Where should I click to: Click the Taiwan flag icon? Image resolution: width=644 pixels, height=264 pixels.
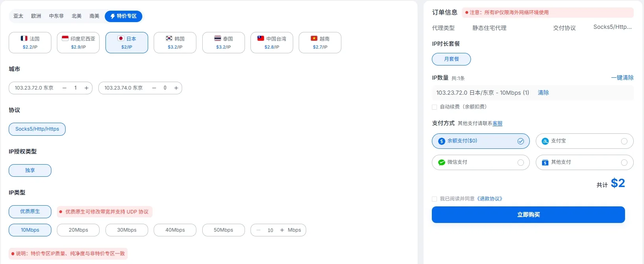click(261, 38)
